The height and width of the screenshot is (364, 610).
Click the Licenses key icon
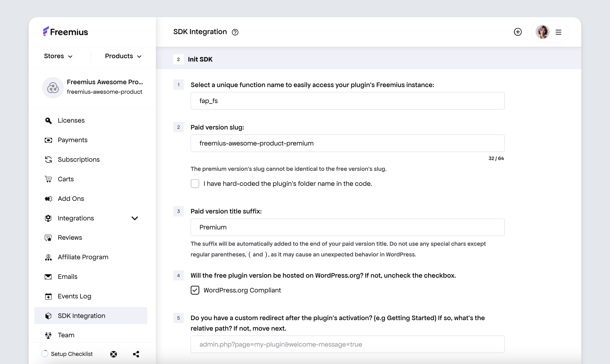click(x=48, y=120)
